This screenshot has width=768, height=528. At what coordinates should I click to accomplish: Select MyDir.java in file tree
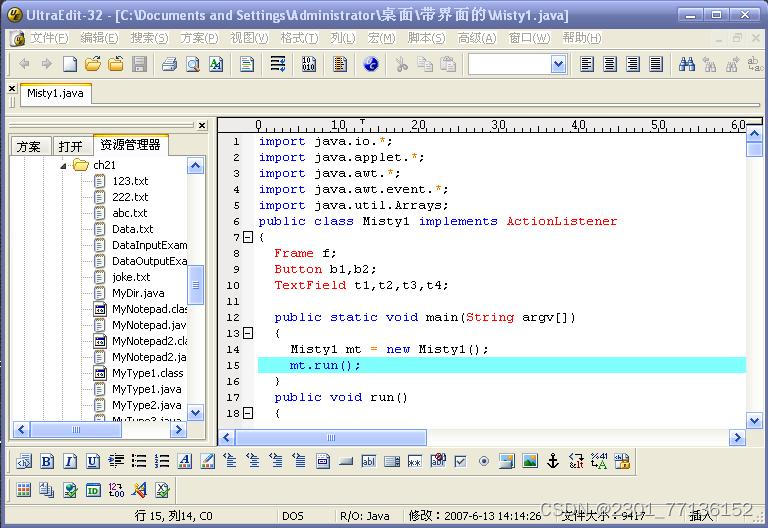click(x=138, y=293)
